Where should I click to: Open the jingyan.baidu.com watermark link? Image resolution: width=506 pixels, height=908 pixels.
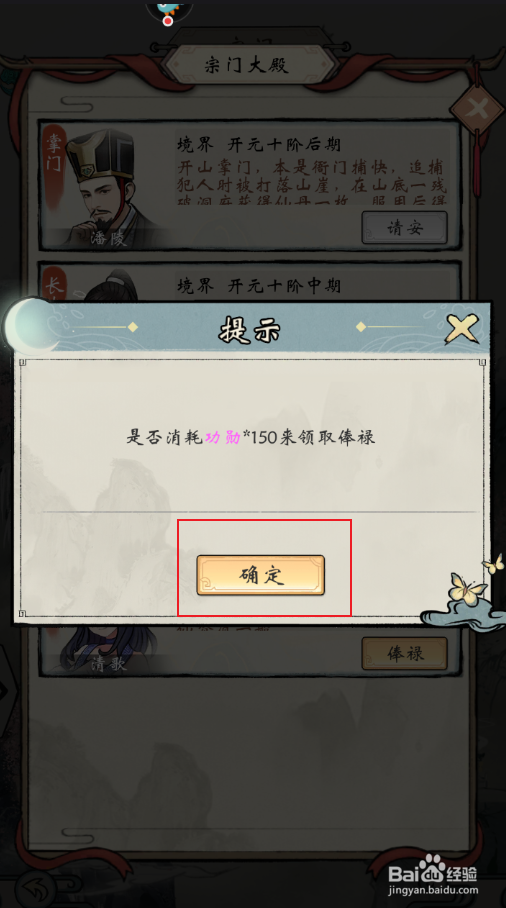[x=433, y=890]
